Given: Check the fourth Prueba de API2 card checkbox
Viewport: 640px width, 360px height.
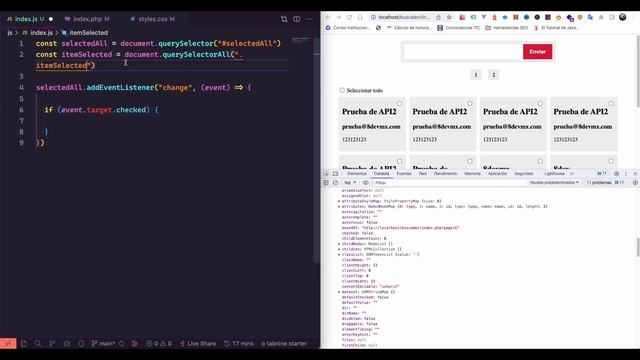Looking at the screenshot, I should [x=611, y=104].
